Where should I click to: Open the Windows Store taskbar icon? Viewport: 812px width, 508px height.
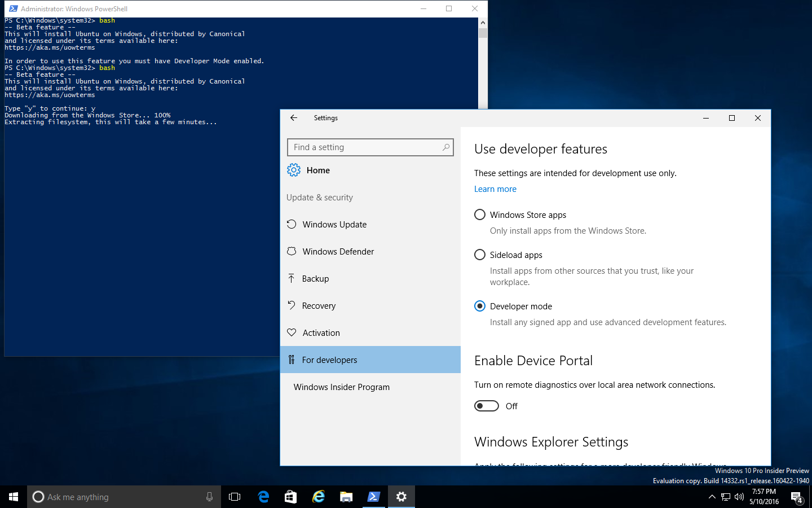point(290,497)
